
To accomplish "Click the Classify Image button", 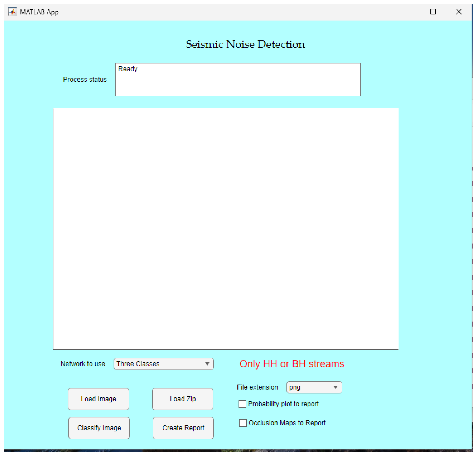I will click(99, 428).
